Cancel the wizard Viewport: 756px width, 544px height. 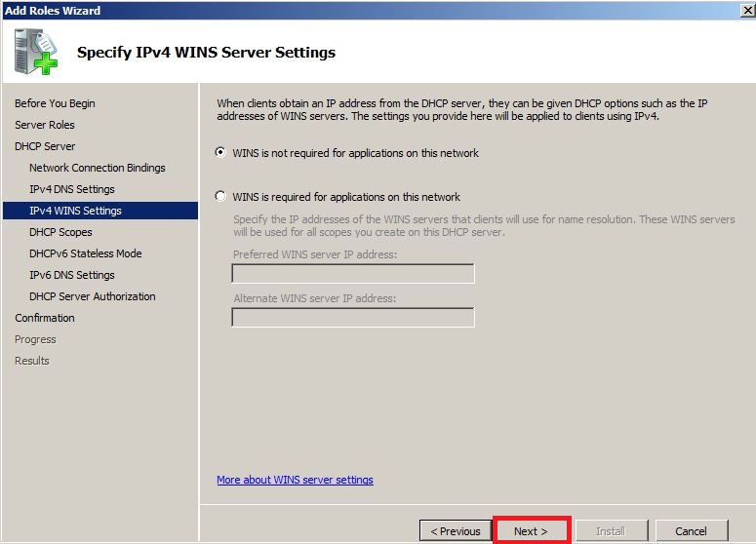point(691,531)
